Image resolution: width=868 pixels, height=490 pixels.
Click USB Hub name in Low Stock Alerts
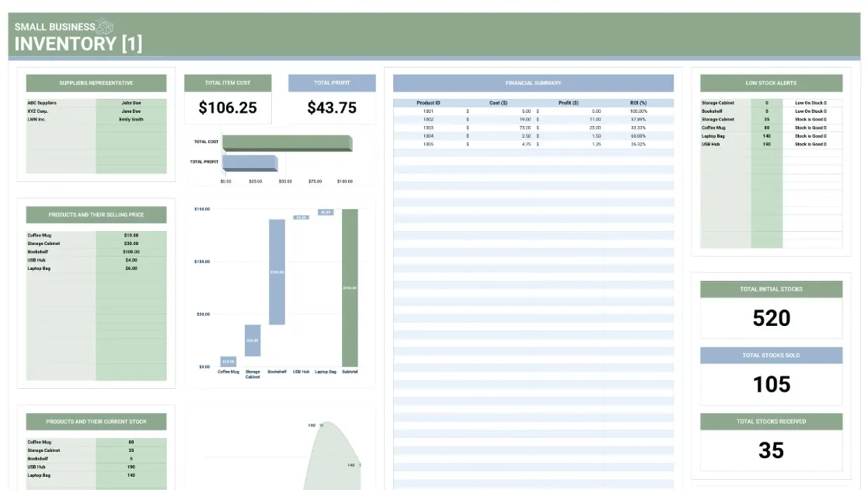[711, 145]
